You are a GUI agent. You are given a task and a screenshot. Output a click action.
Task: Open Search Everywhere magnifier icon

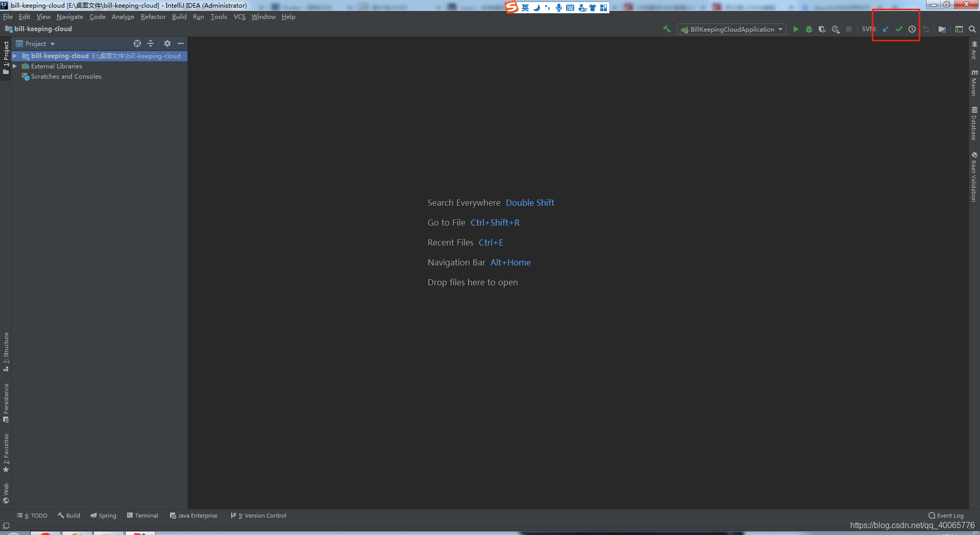click(972, 29)
